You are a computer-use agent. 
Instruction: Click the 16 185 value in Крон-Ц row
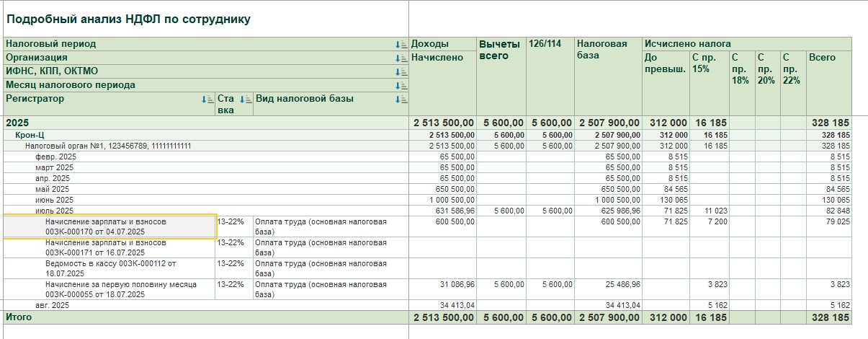coord(715,136)
